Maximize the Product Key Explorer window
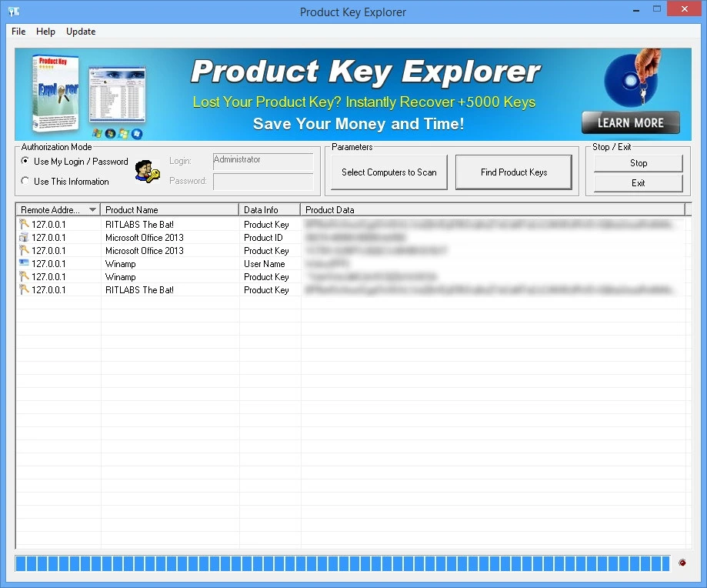The height and width of the screenshot is (588, 707). pyautogui.click(x=657, y=9)
